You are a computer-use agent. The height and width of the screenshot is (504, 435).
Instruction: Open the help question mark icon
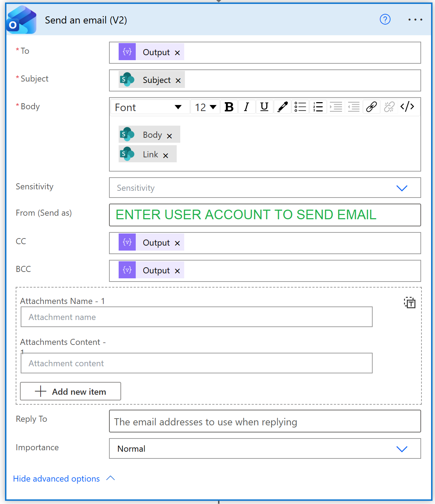tap(385, 19)
